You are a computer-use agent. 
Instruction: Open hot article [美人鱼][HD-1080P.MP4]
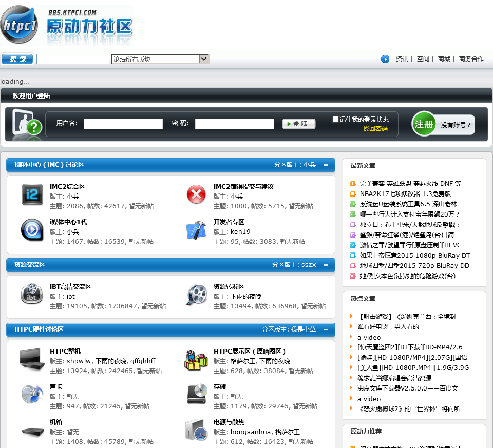point(413,368)
